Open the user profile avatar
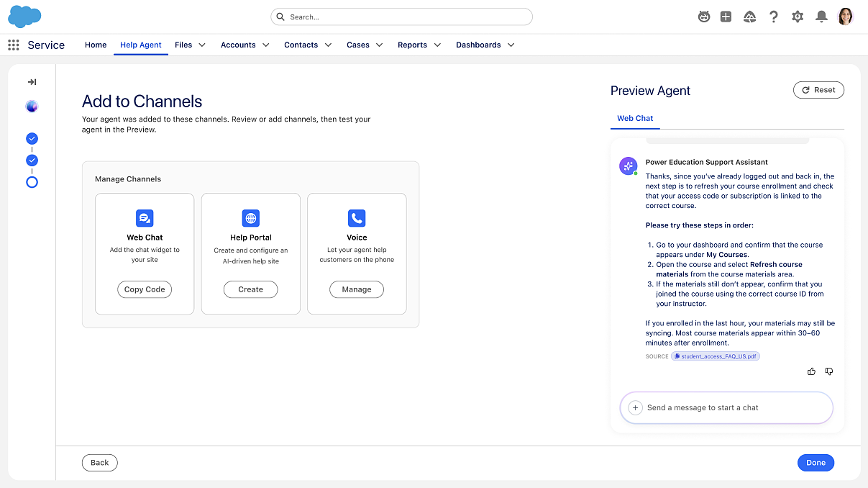The image size is (868, 488). 846,16
